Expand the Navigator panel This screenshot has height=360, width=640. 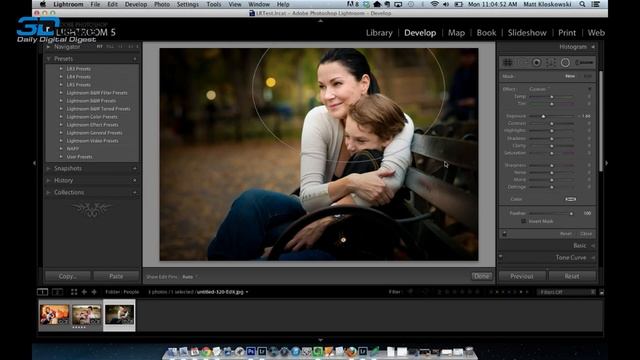(49, 47)
